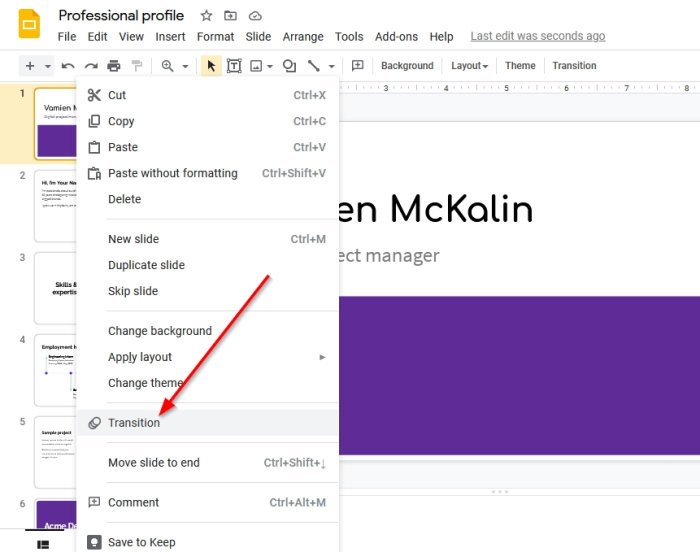Image resolution: width=700 pixels, height=552 pixels.
Task: Click the Move to folder icon
Action: [x=230, y=16]
